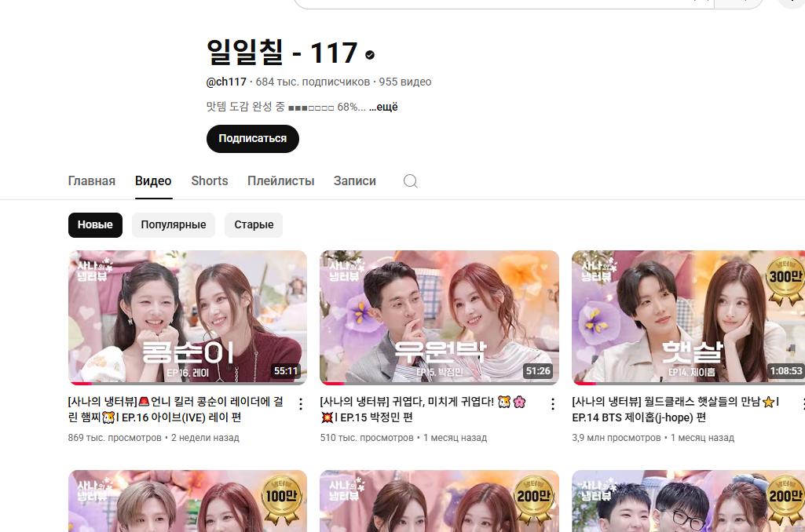Click the 955 видео count

click(405, 82)
